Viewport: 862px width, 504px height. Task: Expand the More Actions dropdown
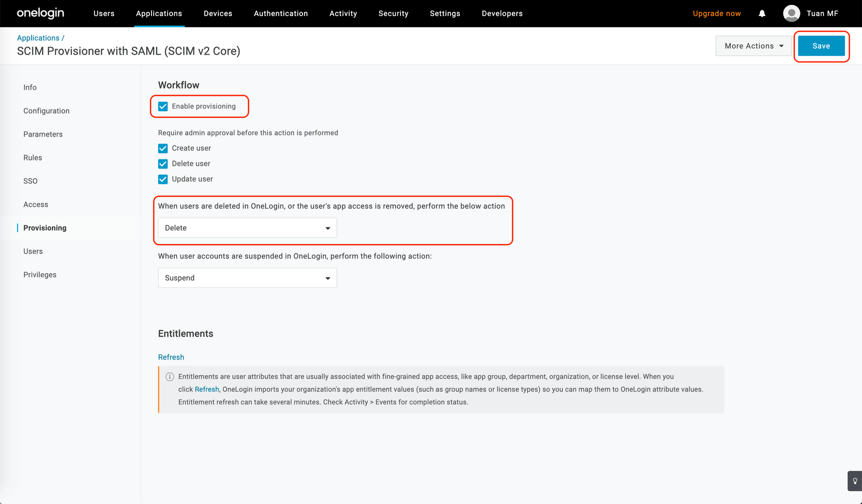point(753,46)
